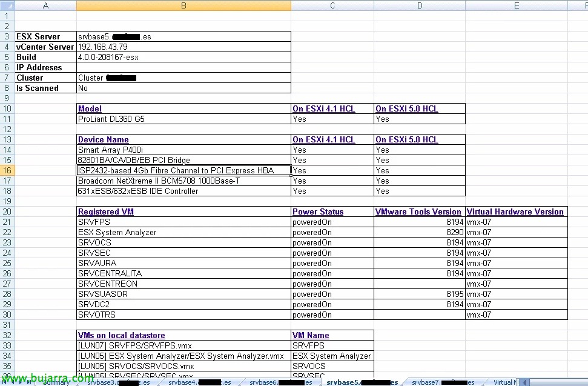Click the Select All corner box
This screenshot has width=588, height=386.
coord(7,5)
